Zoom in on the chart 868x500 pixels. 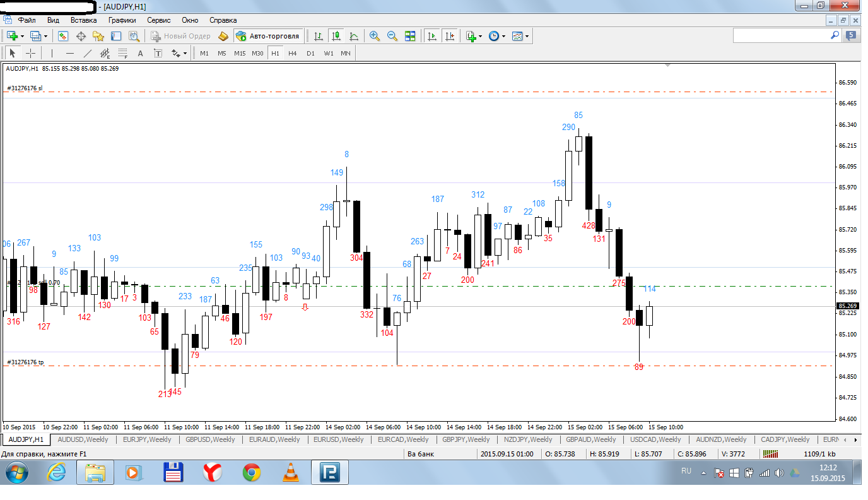click(x=375, y=36)
